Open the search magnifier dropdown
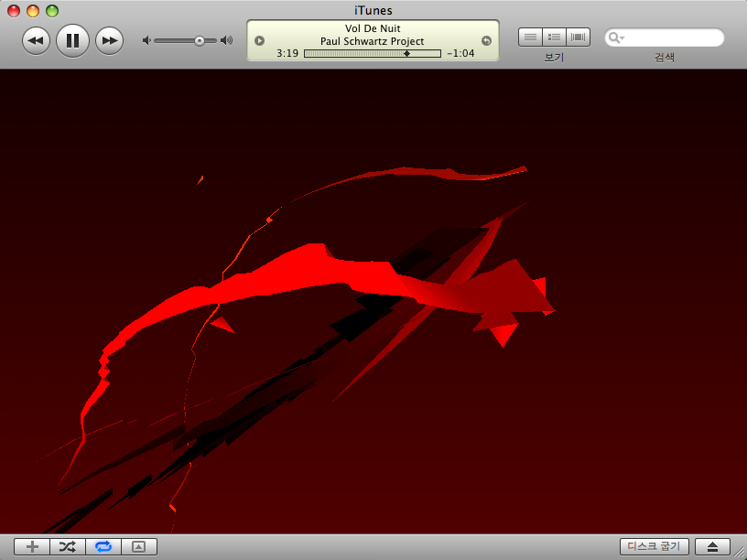Image resolution: width=747 pixels, height=560 pixels. (x=617, y=38)
